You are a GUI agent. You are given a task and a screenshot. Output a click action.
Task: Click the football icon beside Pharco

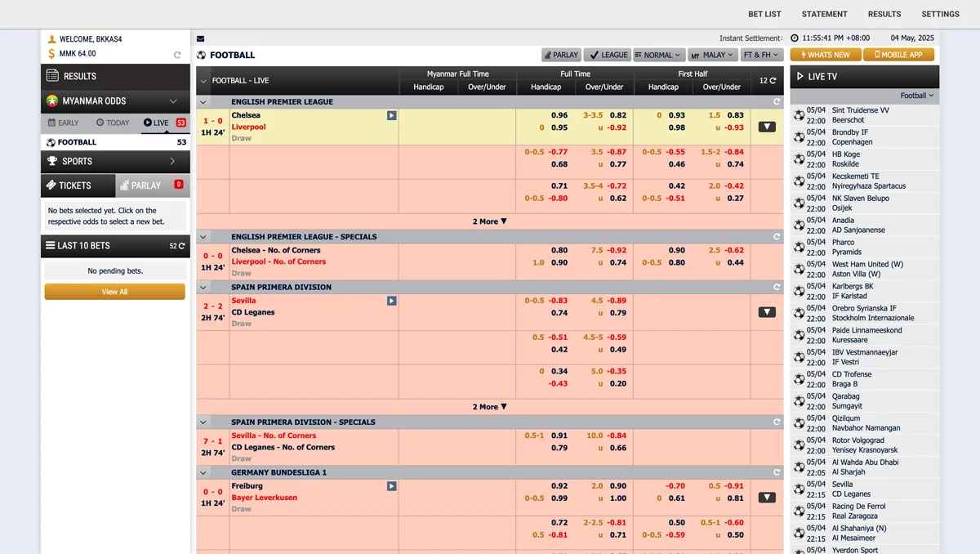click(x=799, y=248)
